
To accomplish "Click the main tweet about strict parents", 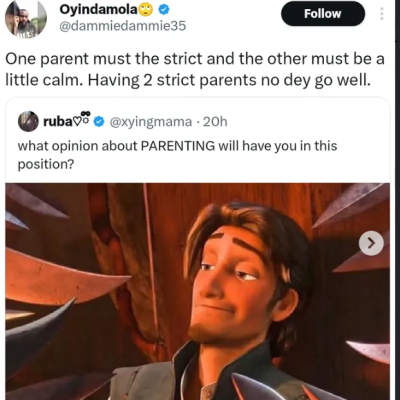I will pos(195,69).
